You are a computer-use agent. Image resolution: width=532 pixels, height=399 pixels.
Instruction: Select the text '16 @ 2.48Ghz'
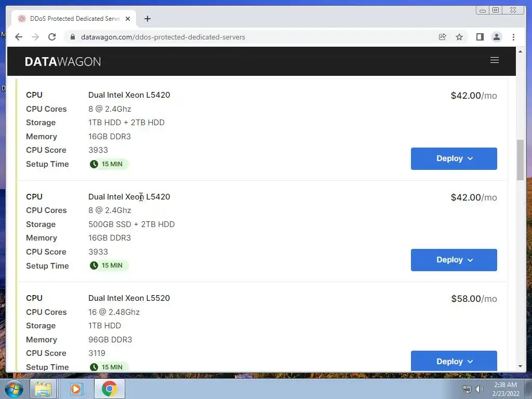pyautogui.click(x=114, y=312)
